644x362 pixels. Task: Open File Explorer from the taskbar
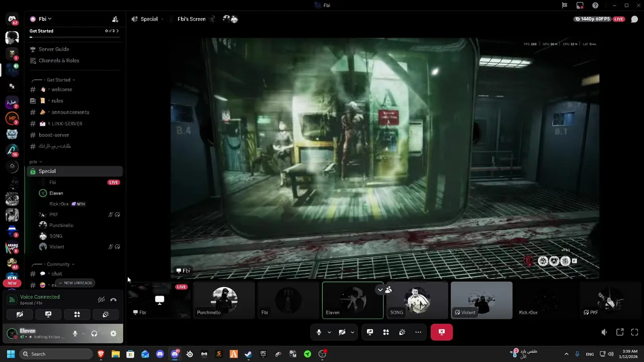click(x=115, y=354)
